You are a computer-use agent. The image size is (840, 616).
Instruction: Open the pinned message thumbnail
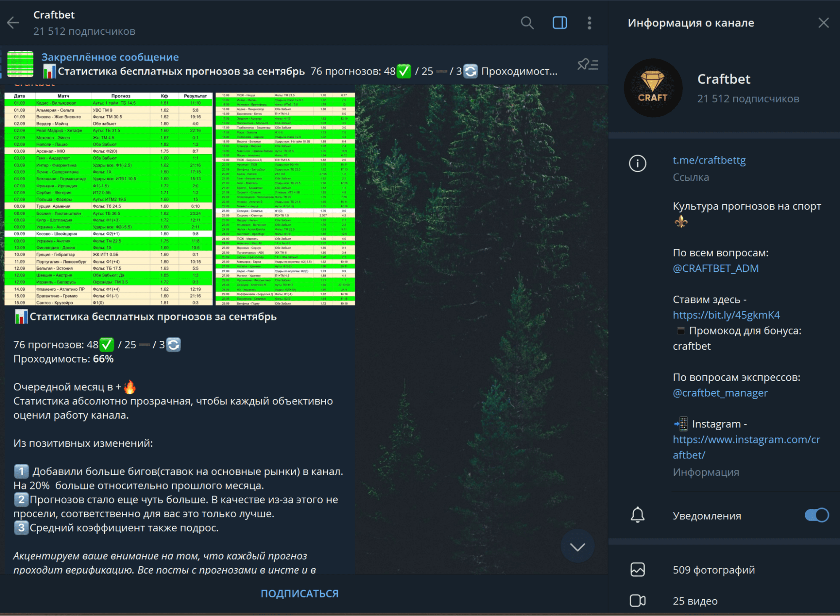20,64
